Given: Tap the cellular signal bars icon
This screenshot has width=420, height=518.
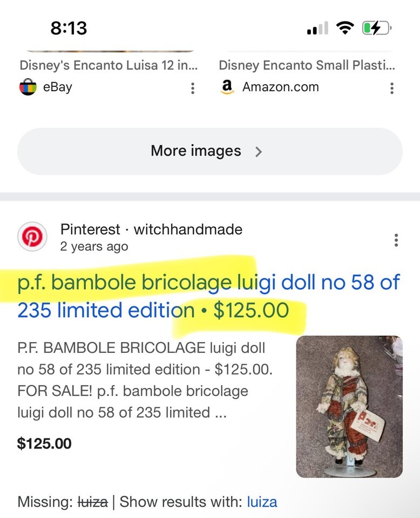Looking at the screenshot, I should tap(317, 28).
